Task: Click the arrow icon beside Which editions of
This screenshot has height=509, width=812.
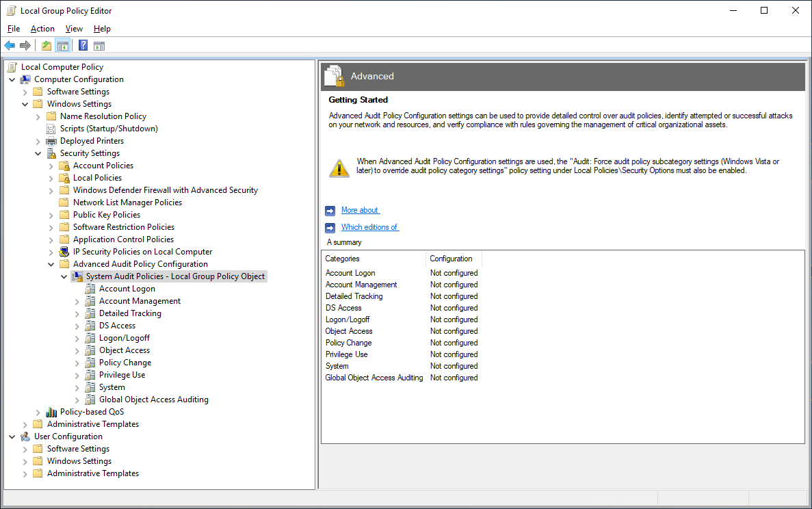Action: (330, 228)
